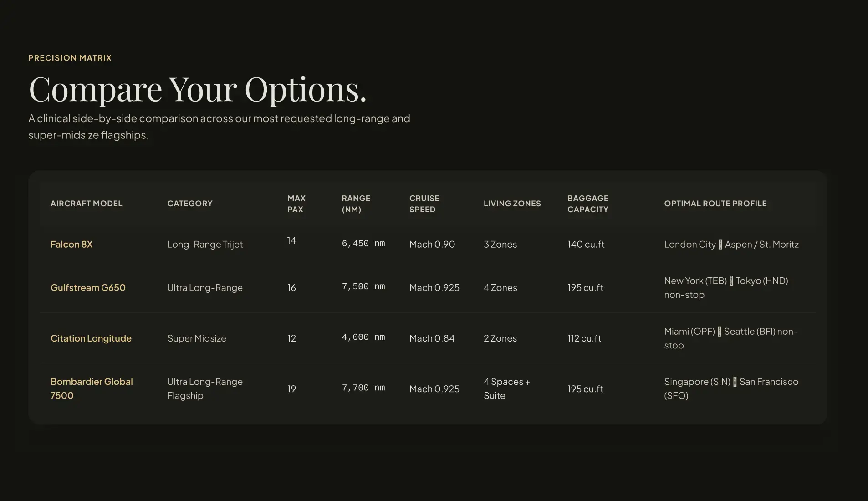Click the Precision Matrix label
Screen dimensions: 868x501
coord(70,58)
